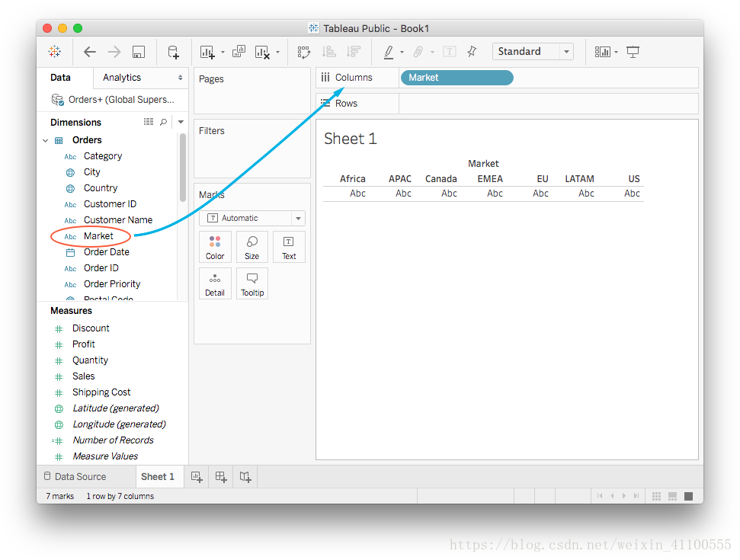Click the presentation mode icon
Viewport: 740px width, 560px height.
pos(633,52)
